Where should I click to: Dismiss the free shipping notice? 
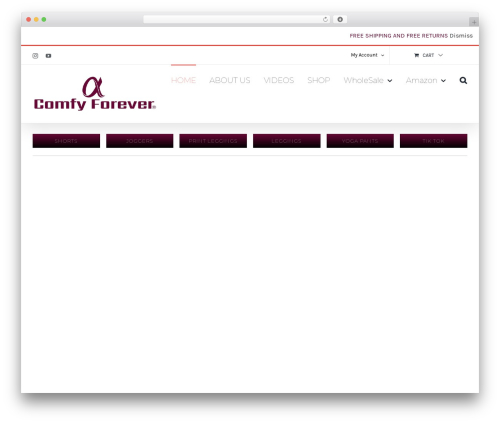pos(461,36)
